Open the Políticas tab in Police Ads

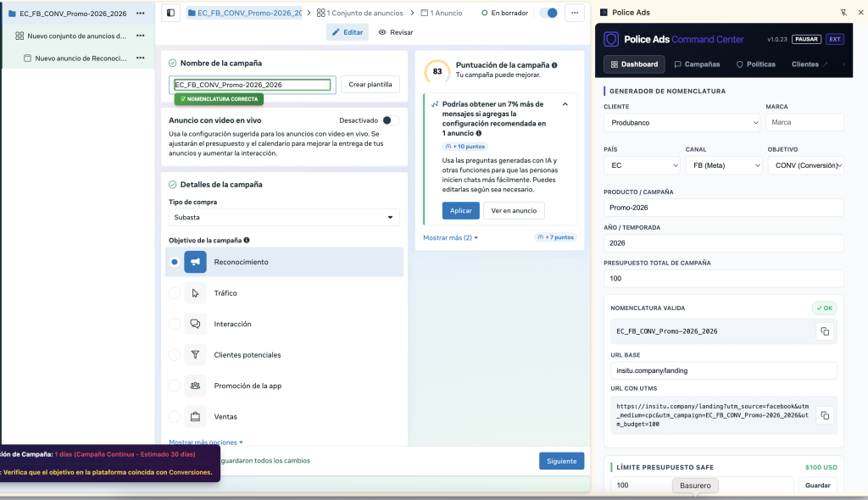[755, 64]
